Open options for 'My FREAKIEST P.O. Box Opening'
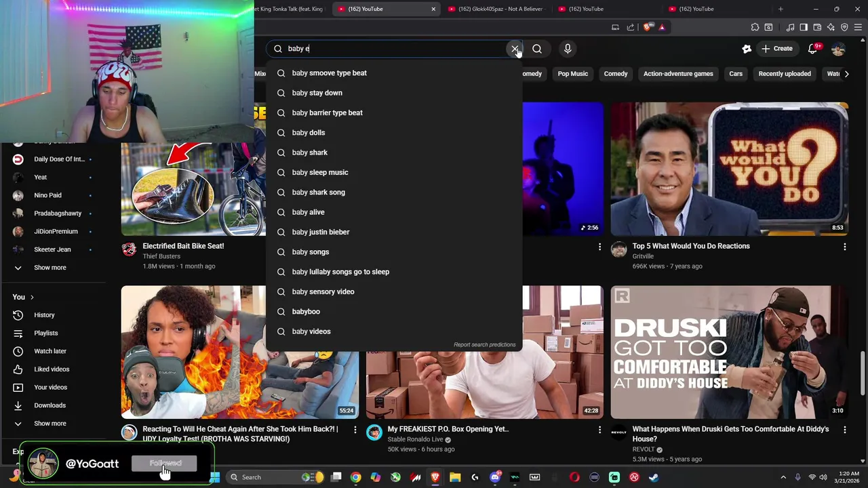Screen dimensions: 868x488 pyautogui.click(x=599, y=430)
